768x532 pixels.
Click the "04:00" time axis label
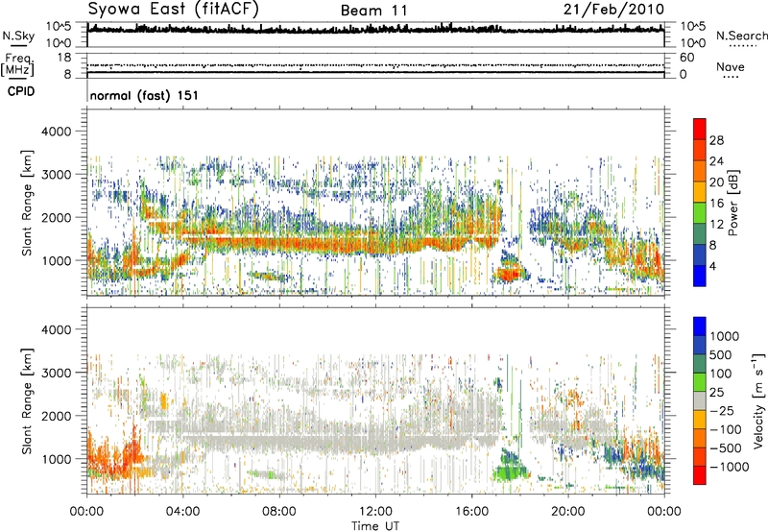(182, 512)
